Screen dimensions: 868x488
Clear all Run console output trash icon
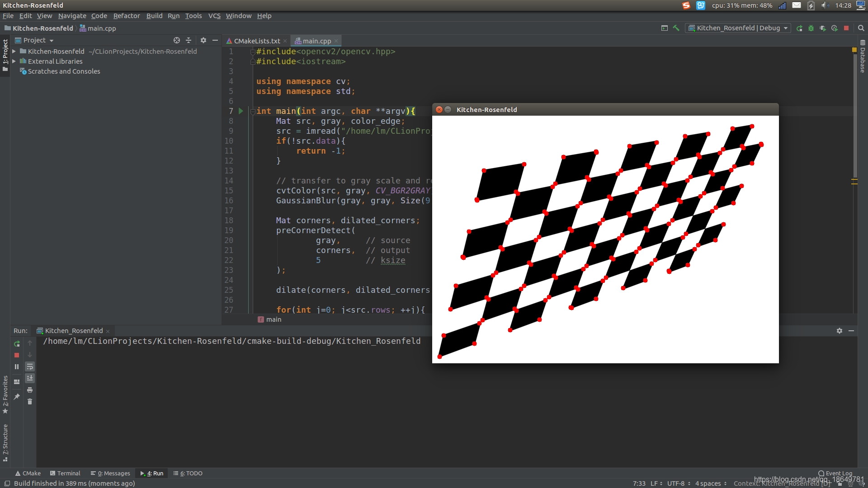(30, 402)
